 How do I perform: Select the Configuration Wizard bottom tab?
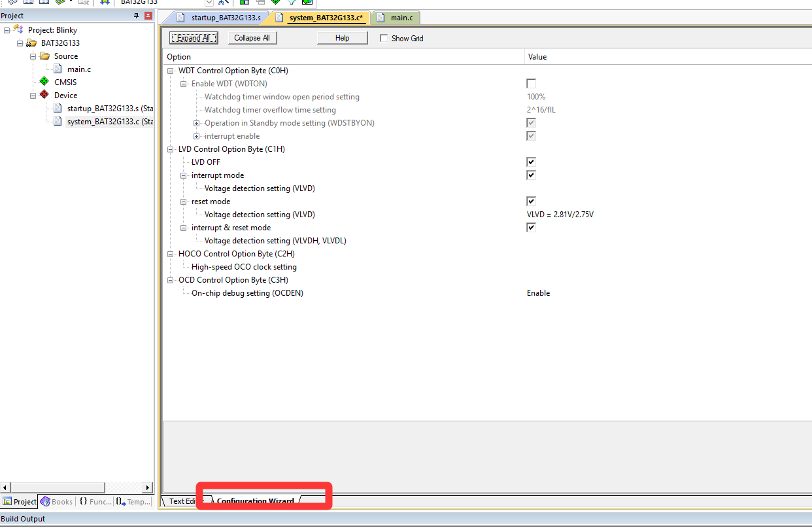[255, 501]
